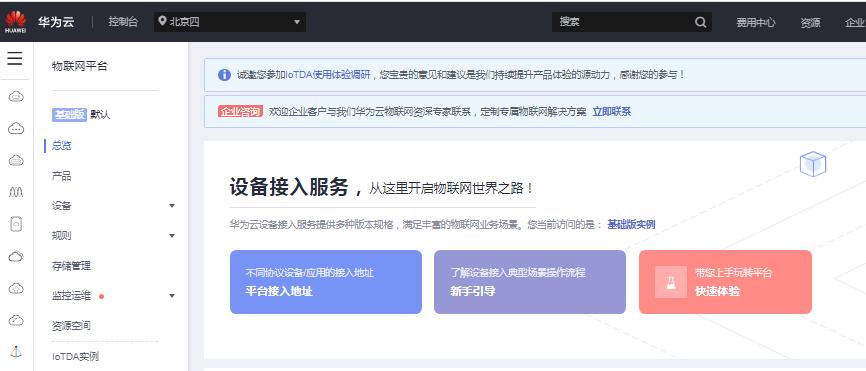Expand the 监控运维 submenu arrow
This screenshot has height=371, width=866.
point(172,296)
